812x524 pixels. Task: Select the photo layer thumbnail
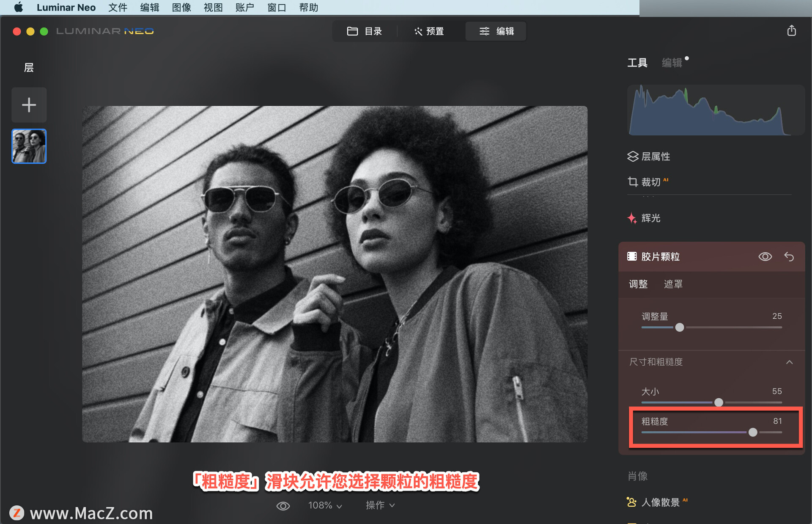click(x=29, y=146)
